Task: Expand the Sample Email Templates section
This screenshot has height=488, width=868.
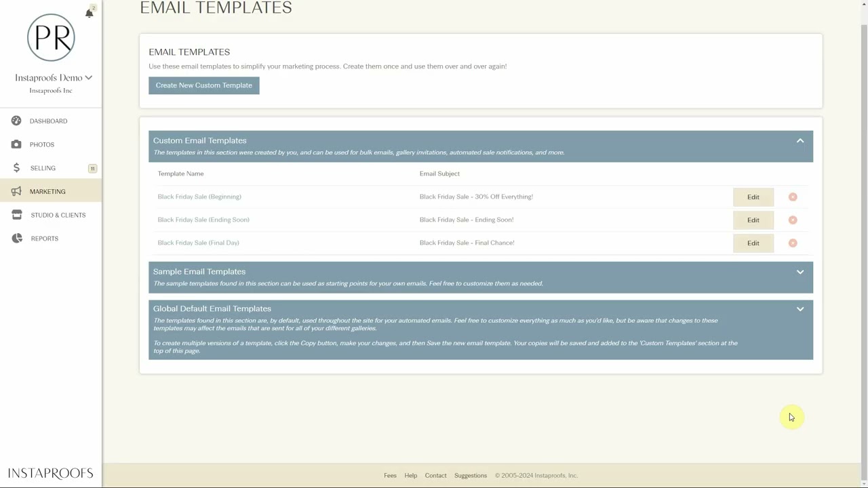Action: 800,272
